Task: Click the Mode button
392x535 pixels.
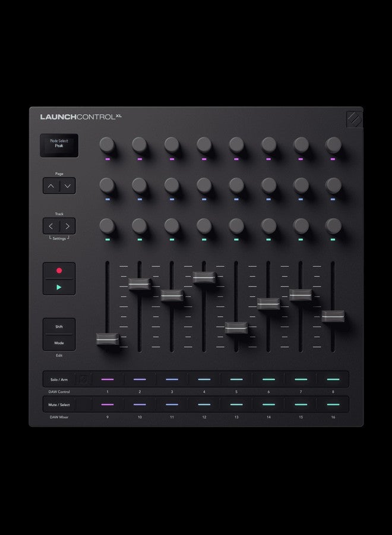Action: click(x=59, y=343)
